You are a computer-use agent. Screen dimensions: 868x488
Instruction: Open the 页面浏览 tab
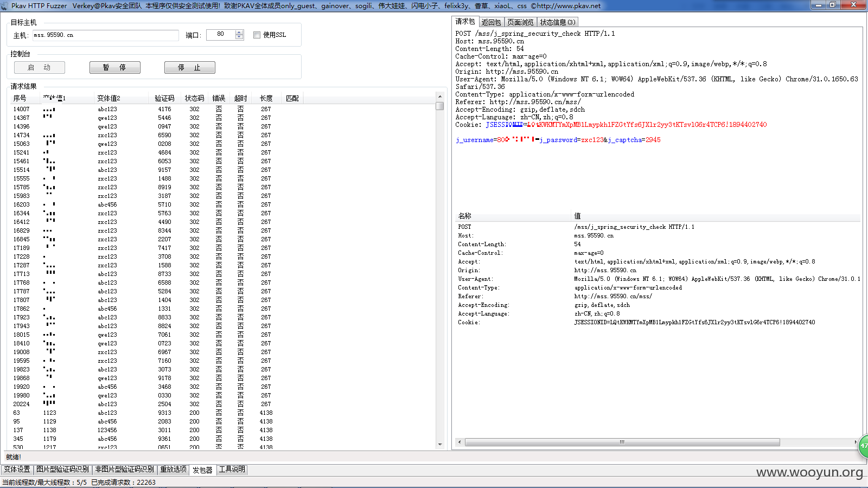[x=521, y=22]
